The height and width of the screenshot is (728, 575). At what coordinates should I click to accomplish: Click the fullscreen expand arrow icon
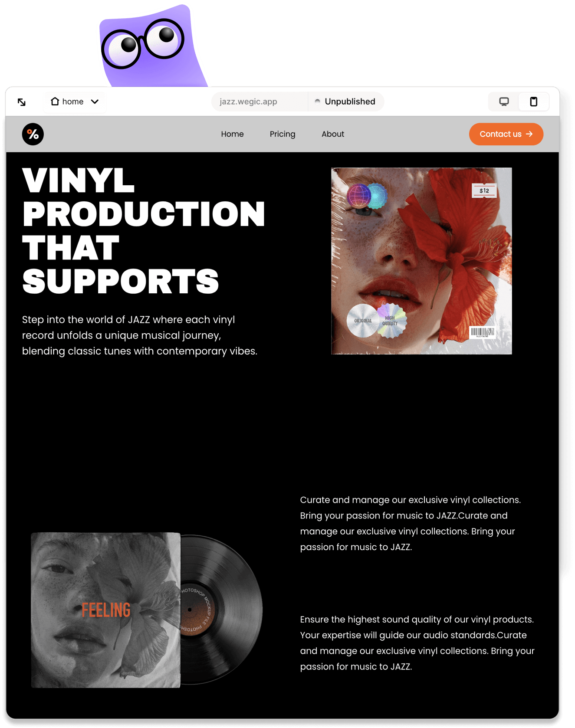pos(22,102)
